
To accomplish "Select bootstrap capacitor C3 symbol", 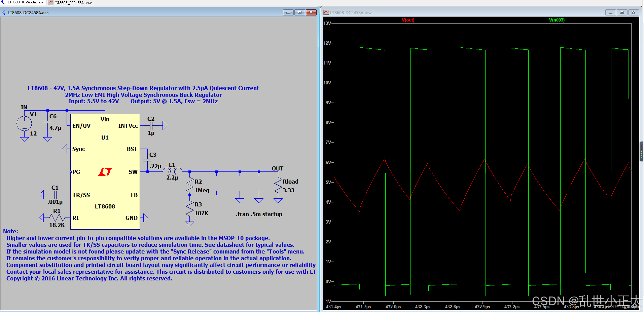I will [147, 160].
